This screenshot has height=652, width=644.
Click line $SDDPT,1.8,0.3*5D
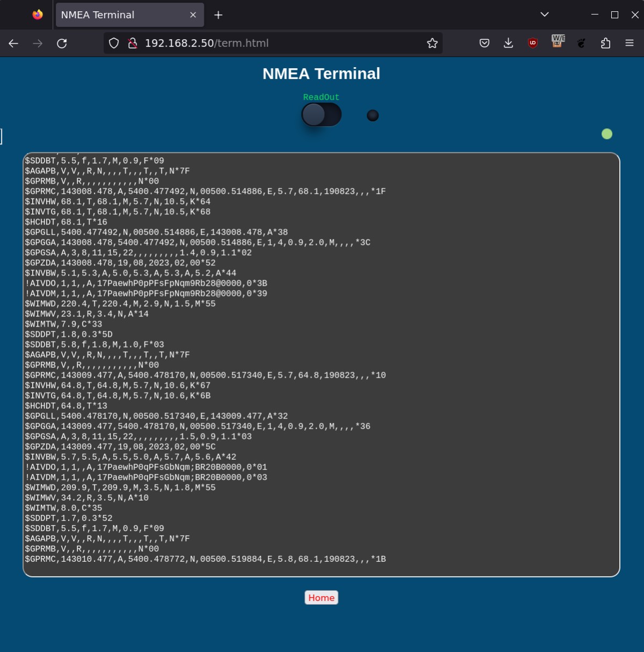69,335
